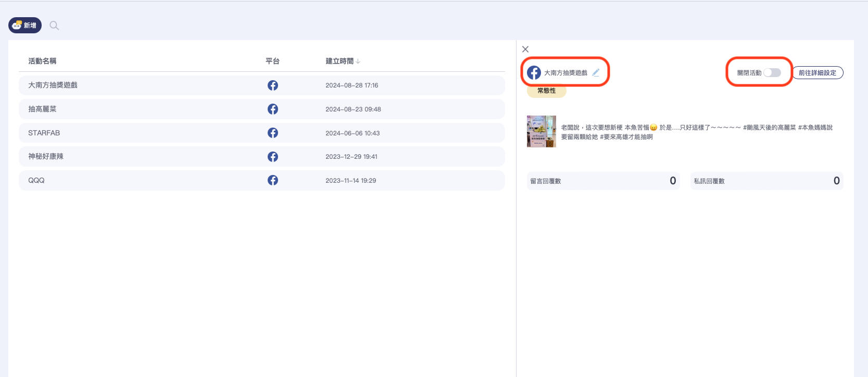868x377 pixels.
Task: Click the 常態性 tag label
Action: pyautogui.click(x=546, y=91)
